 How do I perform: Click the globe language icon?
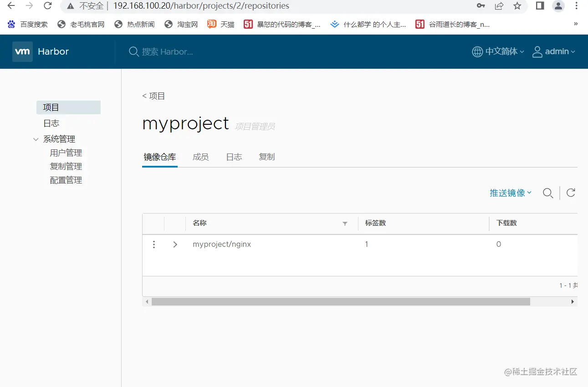coord(477,52)
